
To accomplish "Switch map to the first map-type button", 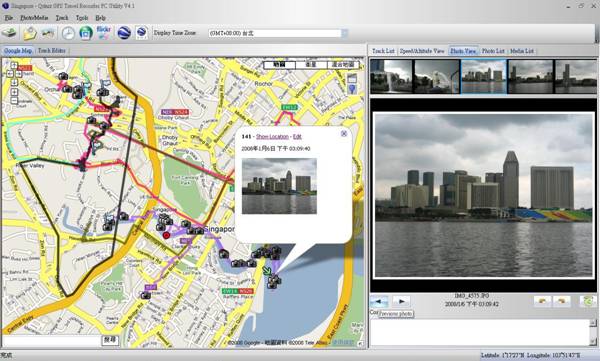I will (x=280, y=65).
